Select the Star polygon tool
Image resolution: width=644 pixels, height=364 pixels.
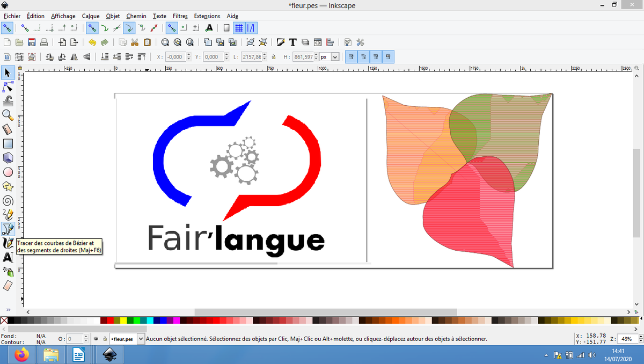(8, 186)
